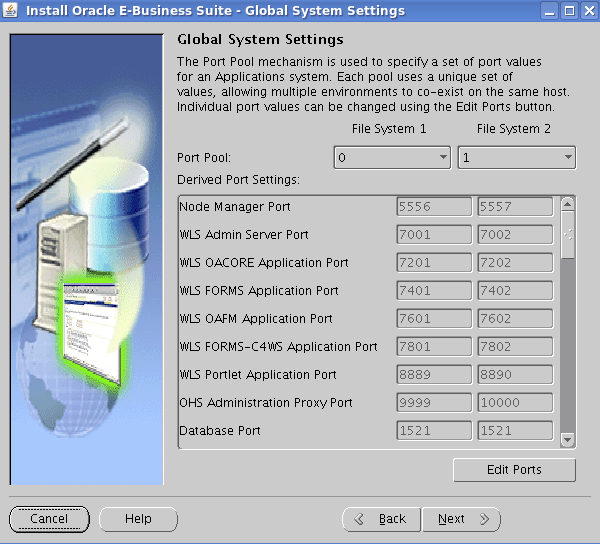Screen dimensions: 600x544
Task: Click the Node Manager Port label
Action: [x=235, y=207]
